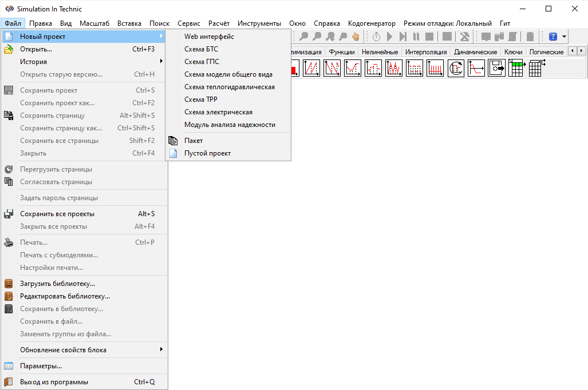
Task: Click the play (start simulation) button
Action: (x=390, y=37)
